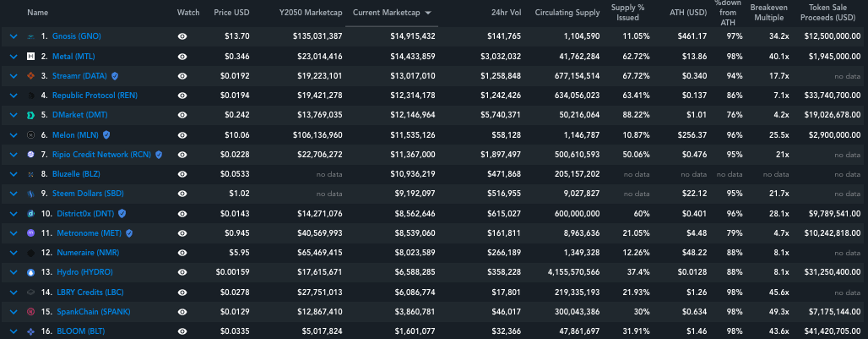Open the Republic Protocol (REN) link
868x339 pixels.
point(95,96)
